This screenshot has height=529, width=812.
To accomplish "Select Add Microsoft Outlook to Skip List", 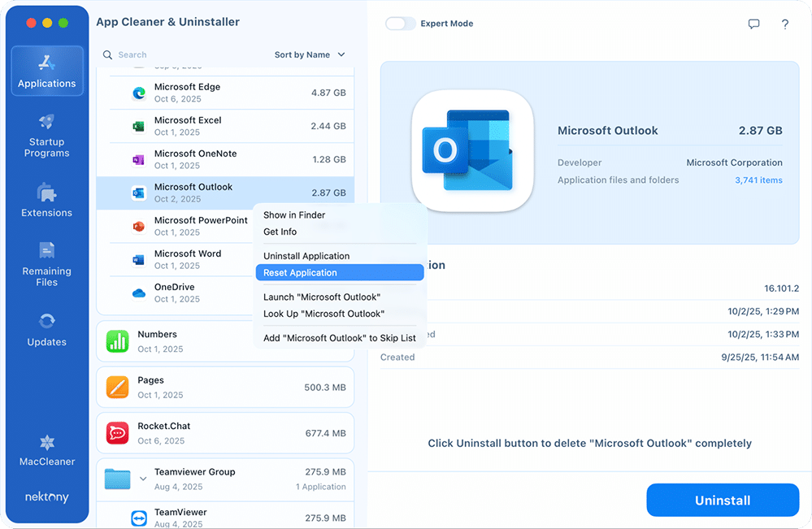I will (x=340, y=337).
